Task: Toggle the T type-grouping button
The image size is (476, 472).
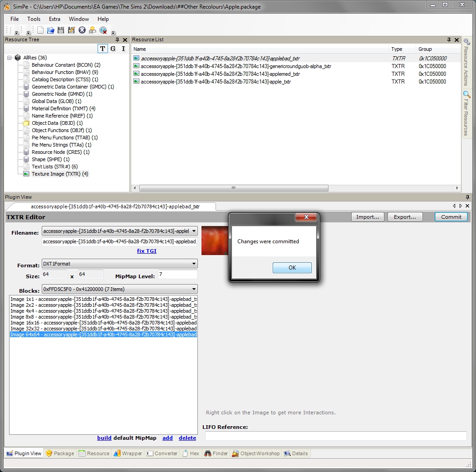Action: (x=103, y=49)
